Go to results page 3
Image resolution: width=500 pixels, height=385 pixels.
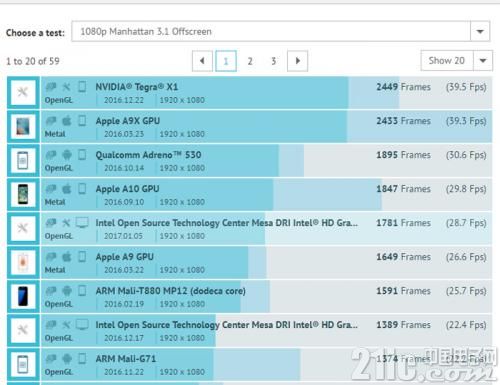[x=274, y=61]
